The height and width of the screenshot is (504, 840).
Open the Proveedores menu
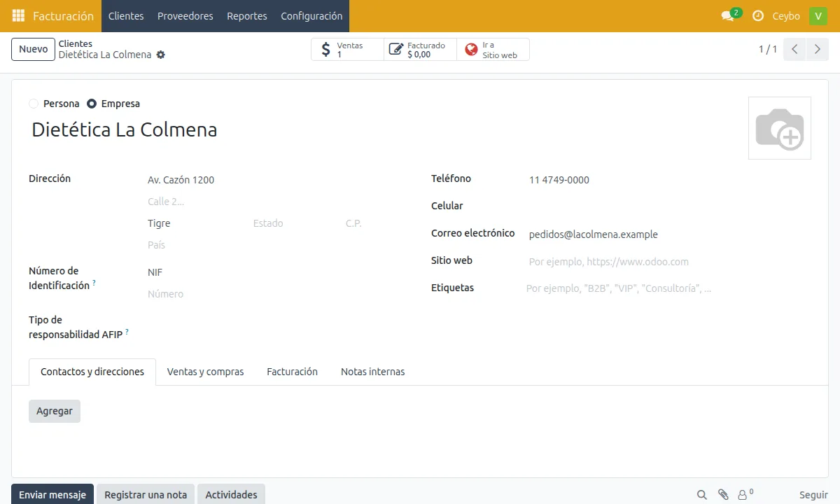coord(185,16)
